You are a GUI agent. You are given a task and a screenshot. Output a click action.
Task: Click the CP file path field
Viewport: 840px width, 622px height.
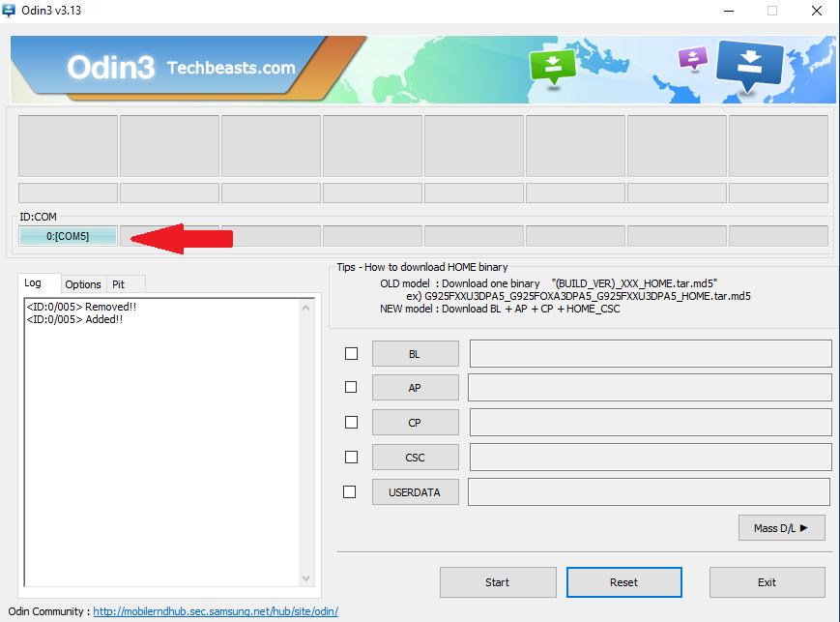651,422
